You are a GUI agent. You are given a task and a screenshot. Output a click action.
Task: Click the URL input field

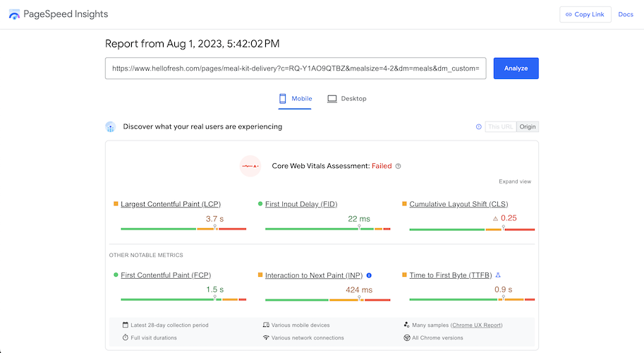point(296,68)
